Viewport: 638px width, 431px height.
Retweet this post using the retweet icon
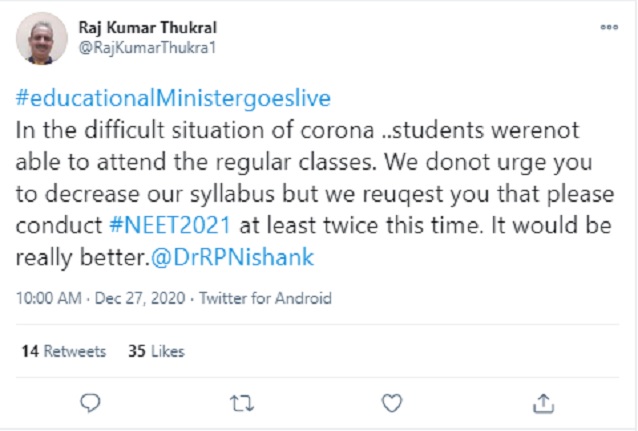pyautogui.click(x=241, y=402)
